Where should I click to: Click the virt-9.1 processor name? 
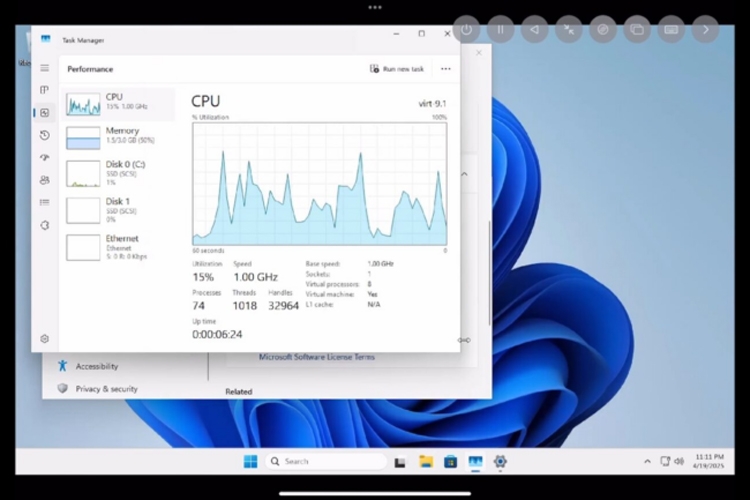[x=432, y=103]
